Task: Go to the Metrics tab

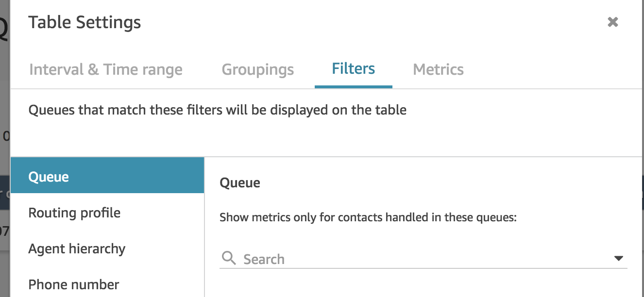Action: 438,69
